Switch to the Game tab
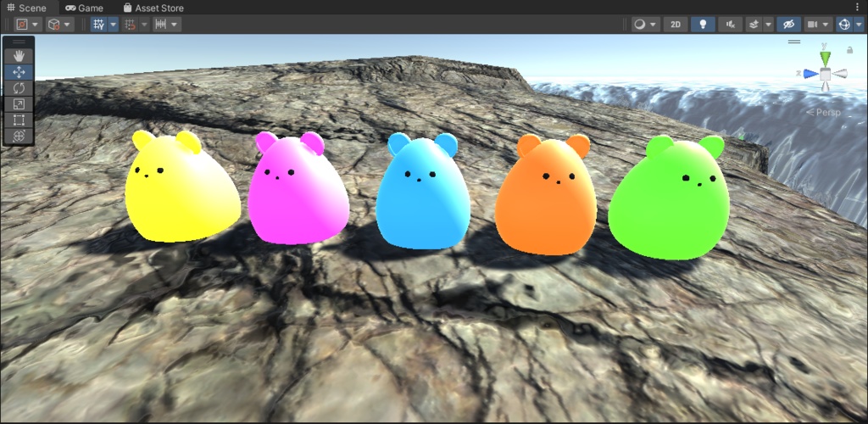 coord(84,8)
